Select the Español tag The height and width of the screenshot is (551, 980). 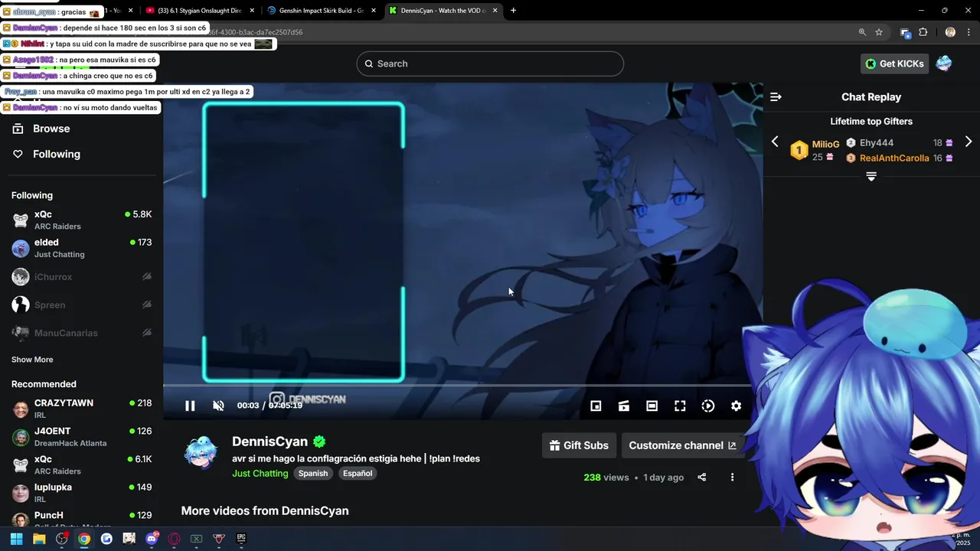(358, 474)
